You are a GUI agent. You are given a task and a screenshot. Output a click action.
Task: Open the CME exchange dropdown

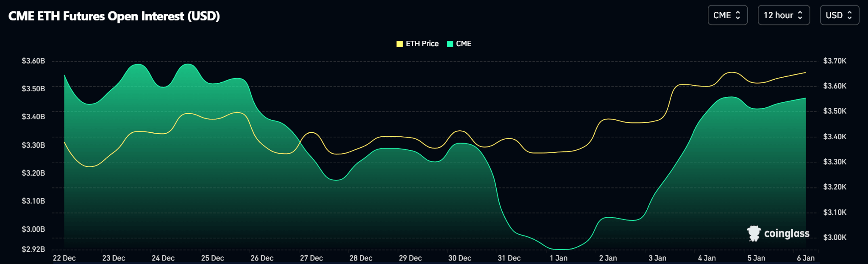727,15
